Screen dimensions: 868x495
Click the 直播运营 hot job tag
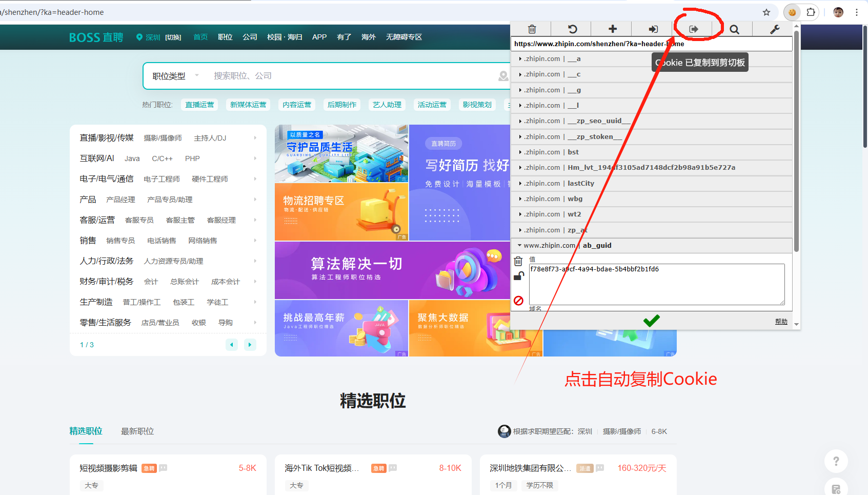tap(199, 105)
